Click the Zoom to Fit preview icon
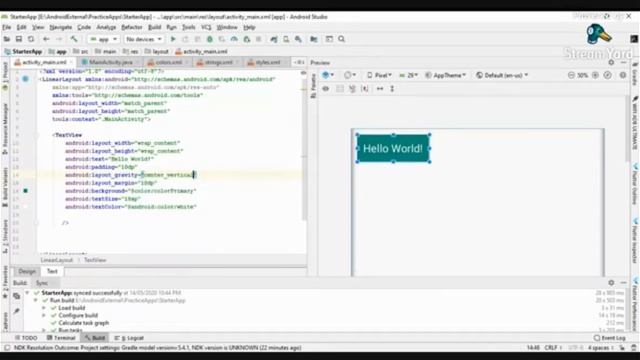This screenshot has height=360, width=640. (x=608, y=76)
